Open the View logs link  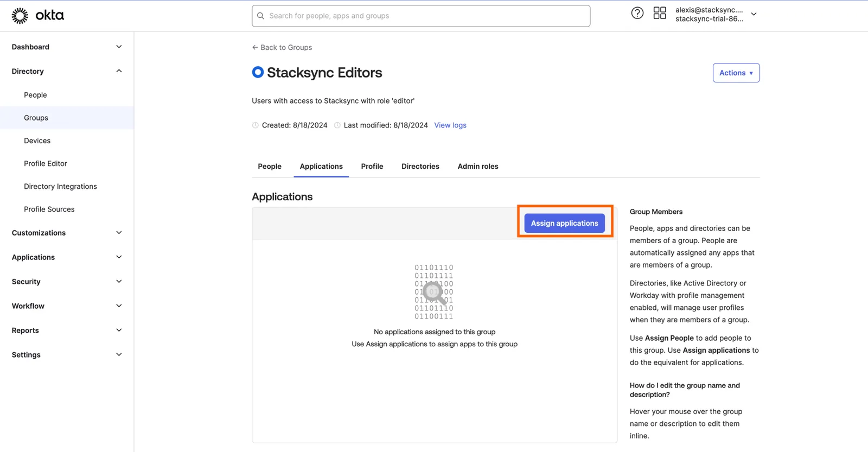pos(450,125)
